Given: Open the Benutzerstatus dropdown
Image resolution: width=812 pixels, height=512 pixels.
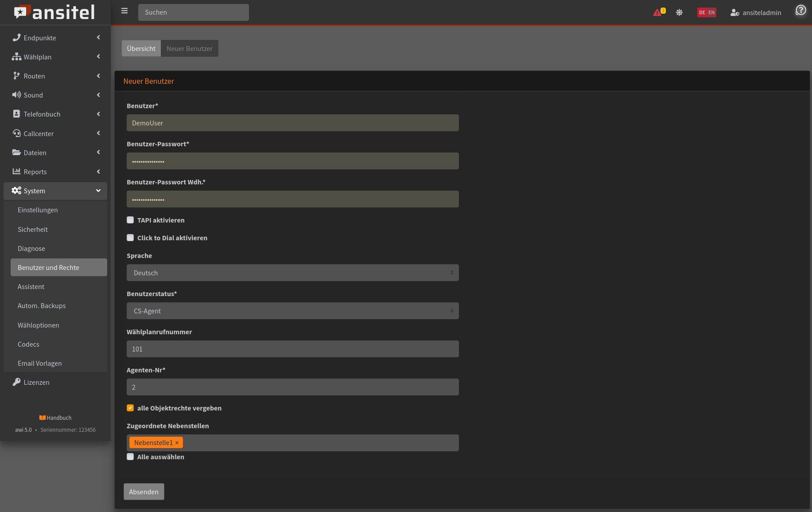Looking at the screenshot, I should (x=292, y=311).
